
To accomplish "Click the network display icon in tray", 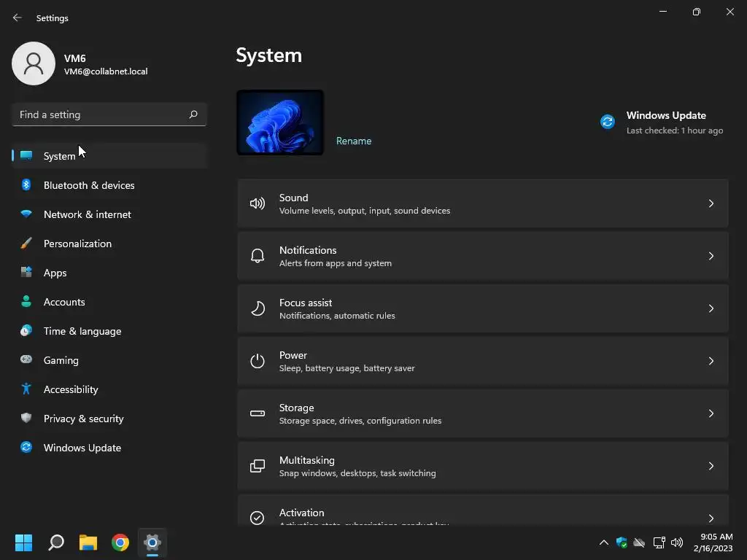I will 659,542.
